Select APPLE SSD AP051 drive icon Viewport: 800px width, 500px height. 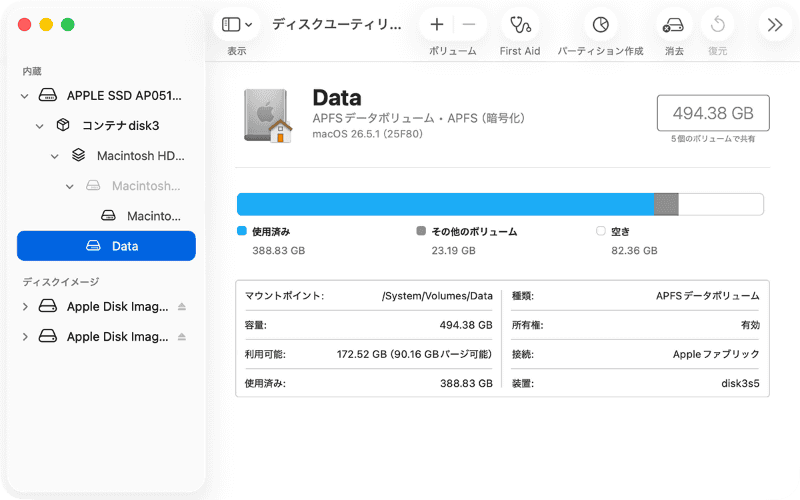point(48,95)
